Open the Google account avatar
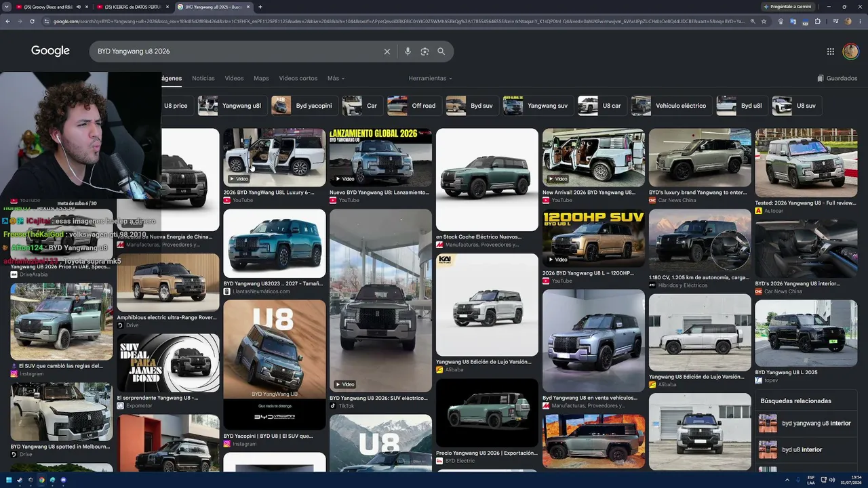This screenshot has height=488, width=868. coord(850,52)
